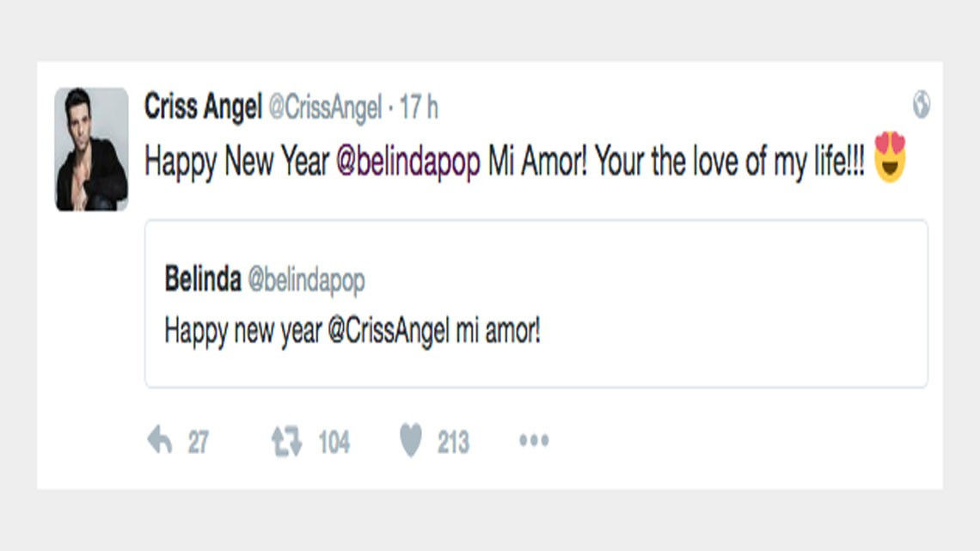Click the heart-eyes emoji in the tweet
The height and width of the screenshot is (551, 980).
tap(891, 158)
